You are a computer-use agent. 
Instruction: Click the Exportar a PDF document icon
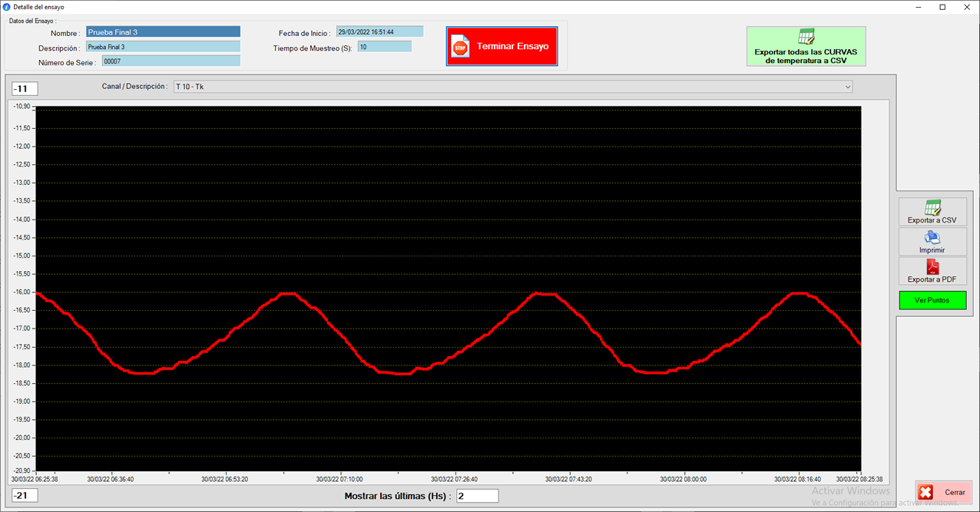pos(932,267)
